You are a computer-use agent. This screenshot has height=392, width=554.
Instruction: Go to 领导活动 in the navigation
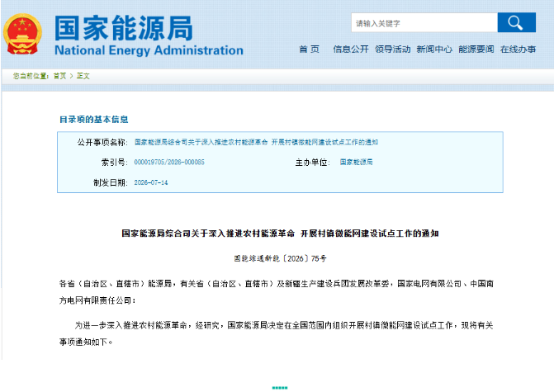pos(392,49)
